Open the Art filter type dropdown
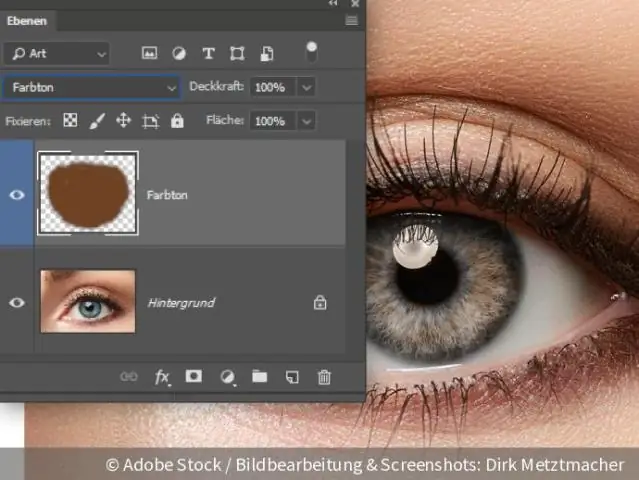 click(x=56, y=53)
